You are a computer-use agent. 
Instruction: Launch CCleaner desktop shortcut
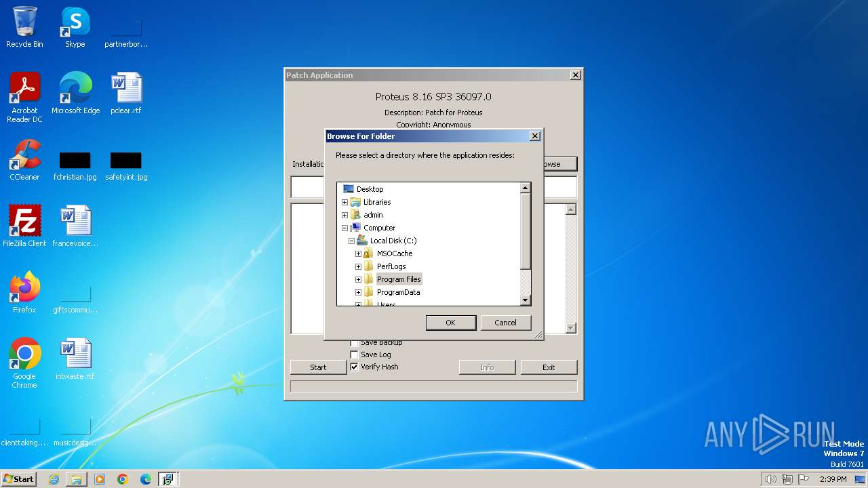(x=24, y=160)
